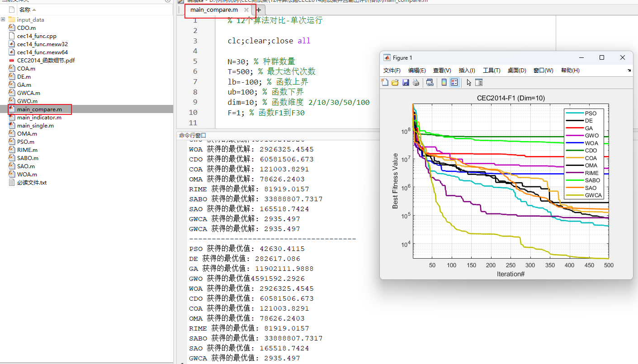Click the Open File folder icon in Figure toolbar
Screen dimensions: 638x364
pos(394,82)
